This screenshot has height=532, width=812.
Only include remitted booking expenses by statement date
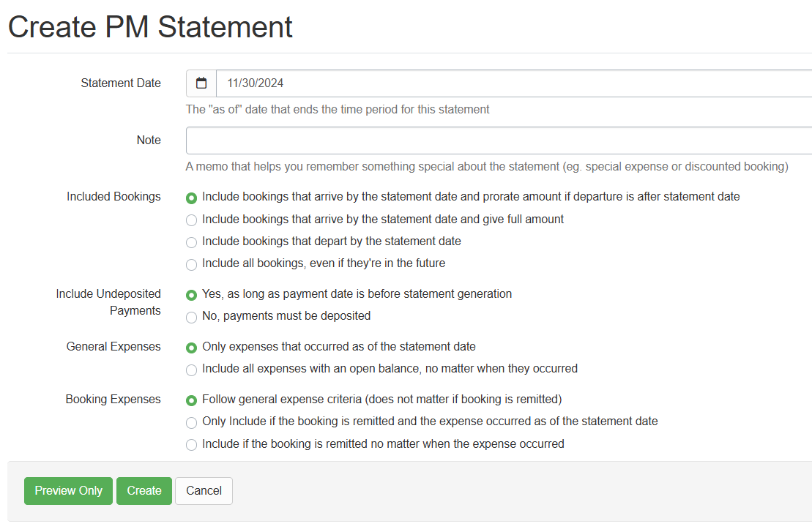(191, 422)
